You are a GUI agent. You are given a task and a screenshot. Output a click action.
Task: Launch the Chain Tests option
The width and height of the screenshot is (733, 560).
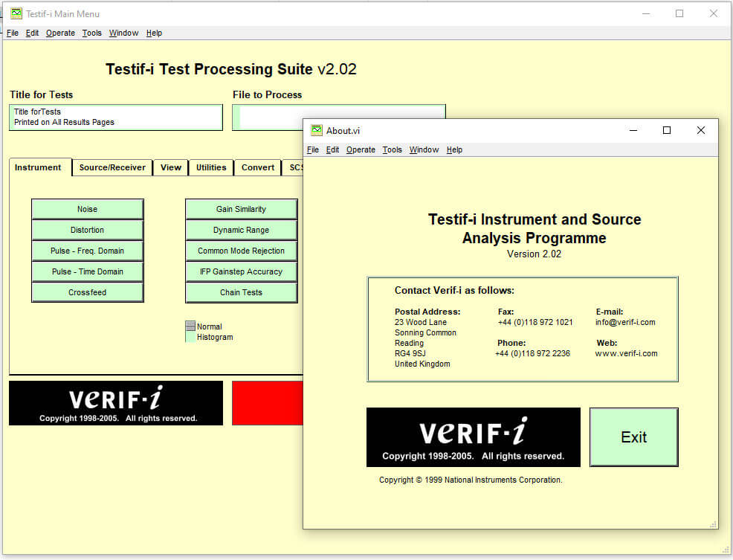[241, 292]
